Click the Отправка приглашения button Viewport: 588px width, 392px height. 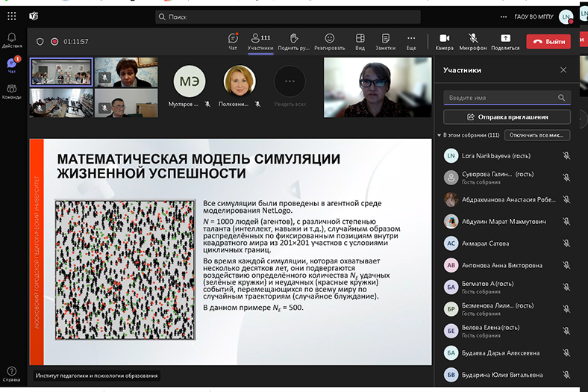click(507, 117)
